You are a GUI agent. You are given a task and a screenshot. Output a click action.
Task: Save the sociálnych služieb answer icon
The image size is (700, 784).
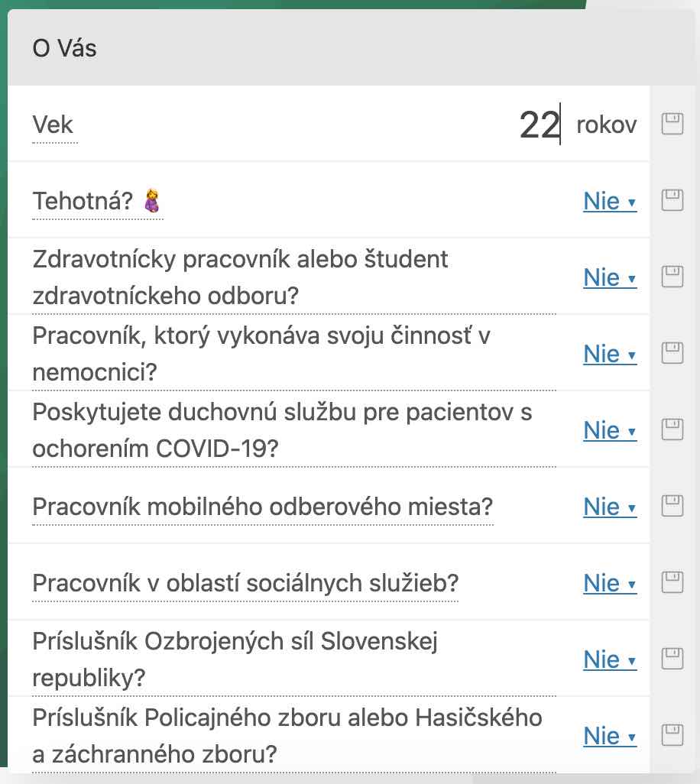coord(672,582)
